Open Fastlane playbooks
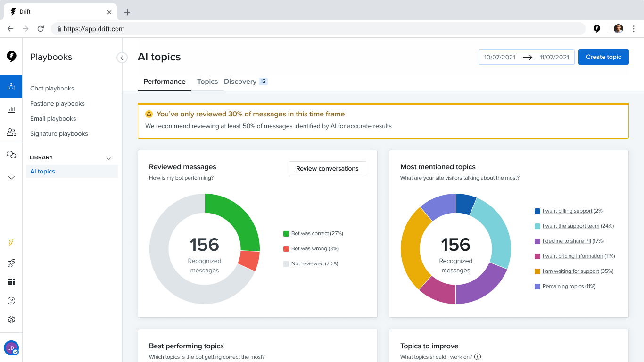 pyautogui.click(x=58, y=103)
